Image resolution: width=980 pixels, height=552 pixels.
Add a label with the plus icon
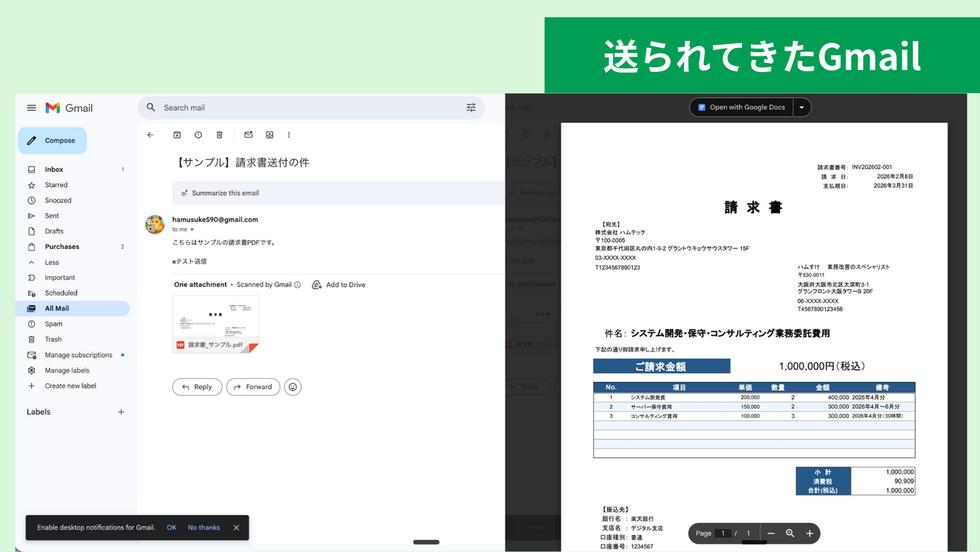[121, 412]
